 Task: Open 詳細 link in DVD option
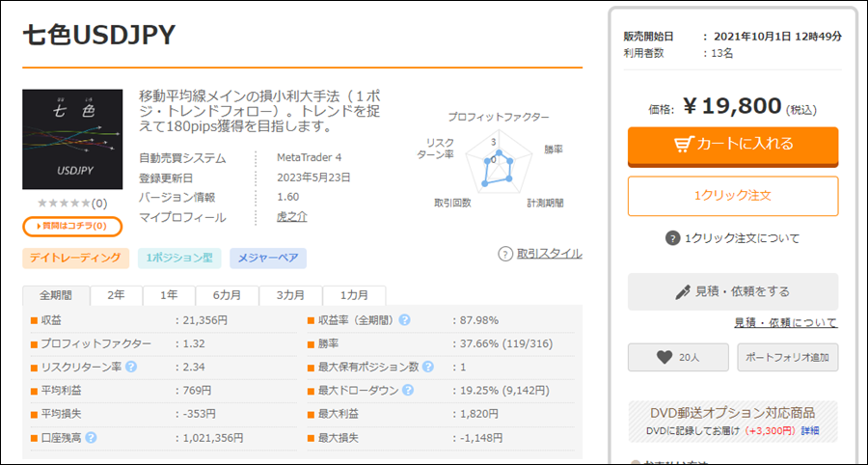pos(811,430)
